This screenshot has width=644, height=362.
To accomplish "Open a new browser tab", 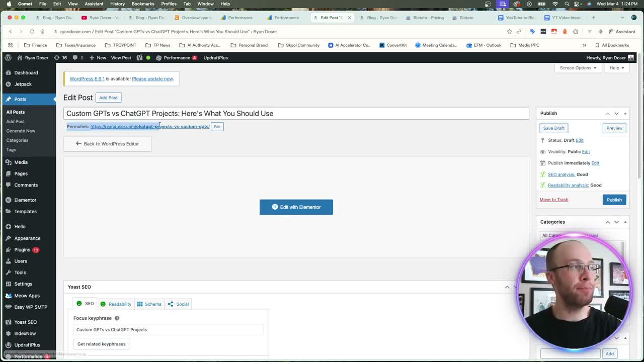I will 593,18.
